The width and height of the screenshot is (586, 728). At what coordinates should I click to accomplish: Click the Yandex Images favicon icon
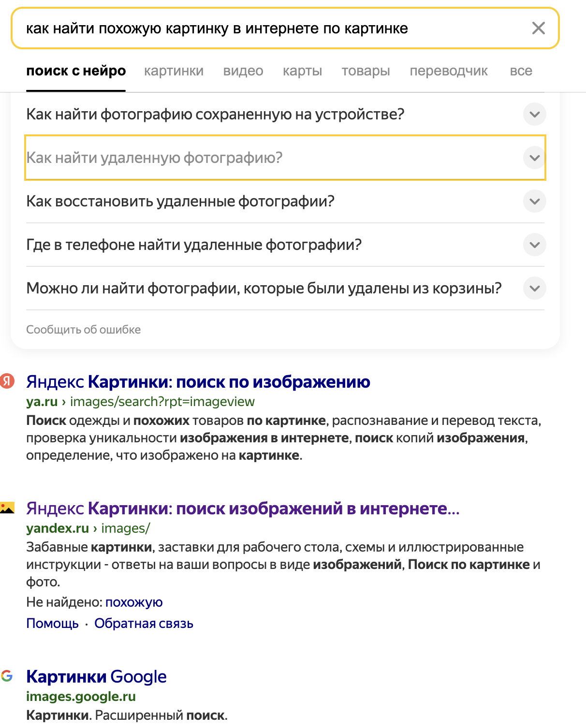click(7, 508)
